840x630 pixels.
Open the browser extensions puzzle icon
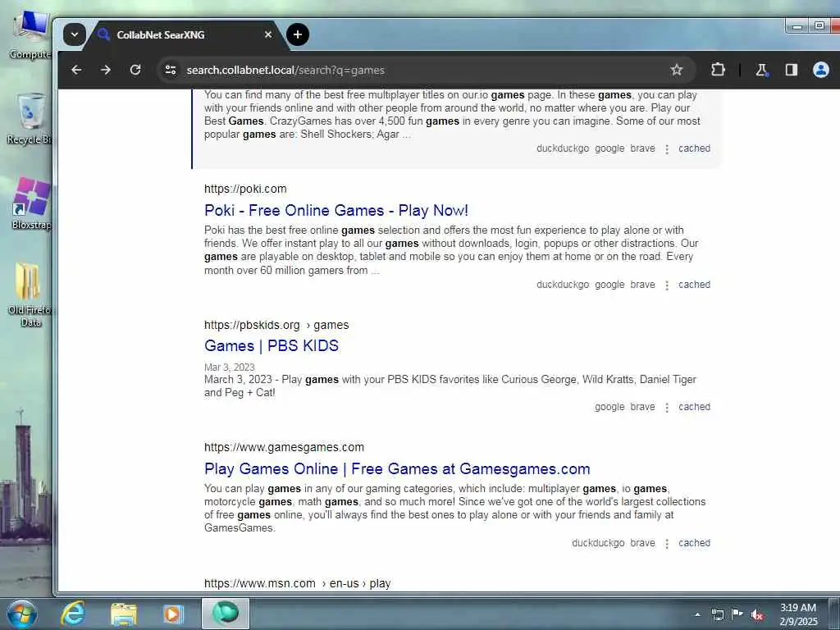point(718,70)
